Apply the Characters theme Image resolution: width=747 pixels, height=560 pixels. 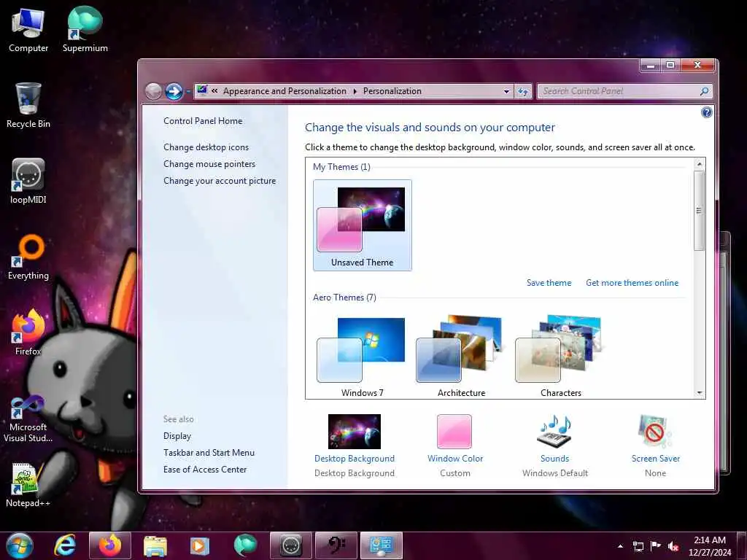tap(561, 356)
